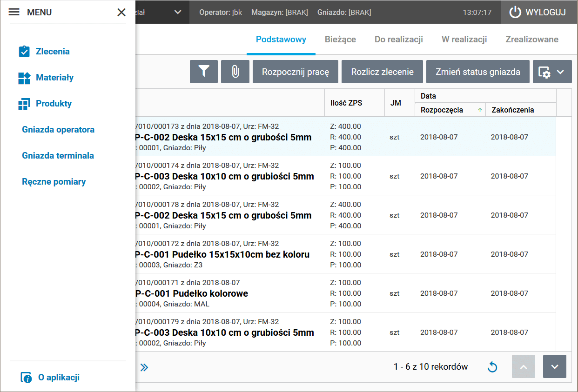Go to Gniazda operatora
The width and height of the screenshot is (578, 392).
[x=58, y=130]
